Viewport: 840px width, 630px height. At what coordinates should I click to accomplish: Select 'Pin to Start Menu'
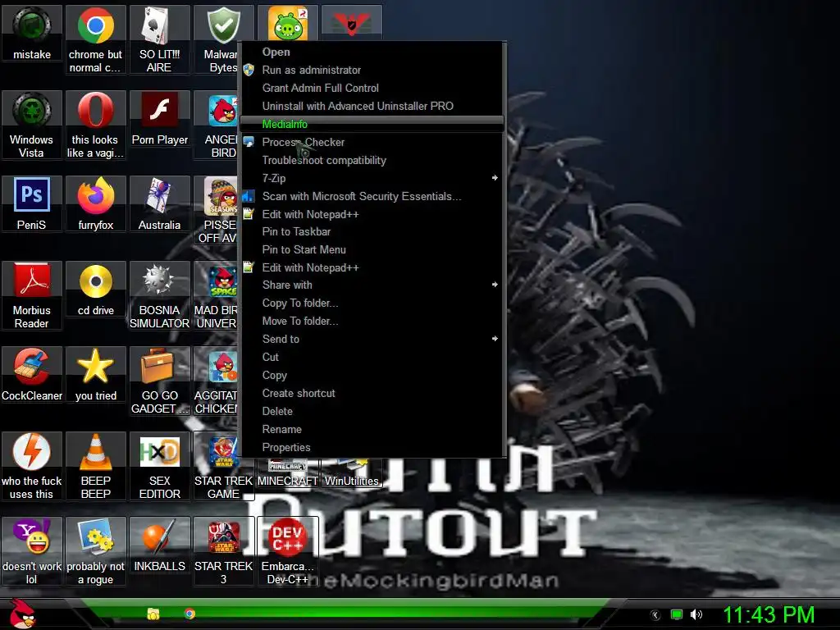(372, 249)
